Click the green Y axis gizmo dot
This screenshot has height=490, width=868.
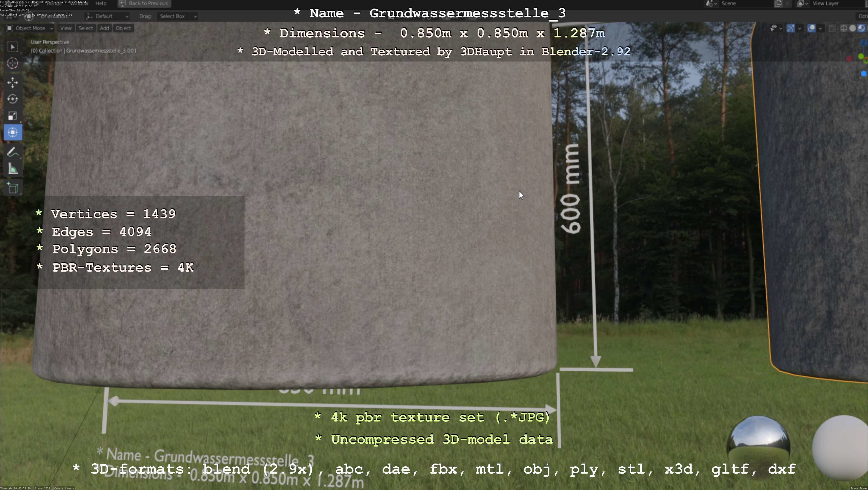(x=861, y=56)
